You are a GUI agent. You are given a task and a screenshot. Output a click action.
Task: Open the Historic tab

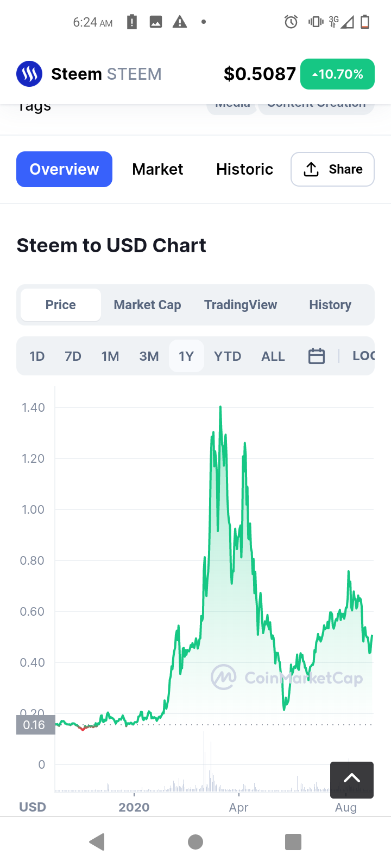tap(244, 169)
